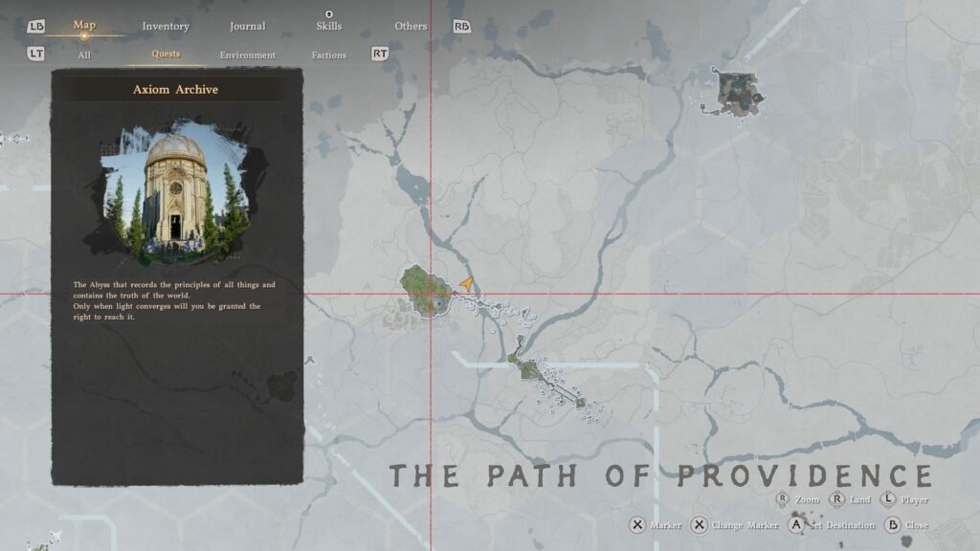The width and height of the screenshot is (980, 551).
Task: Click the Change Marker button
Action: click(x=734, y=525)
